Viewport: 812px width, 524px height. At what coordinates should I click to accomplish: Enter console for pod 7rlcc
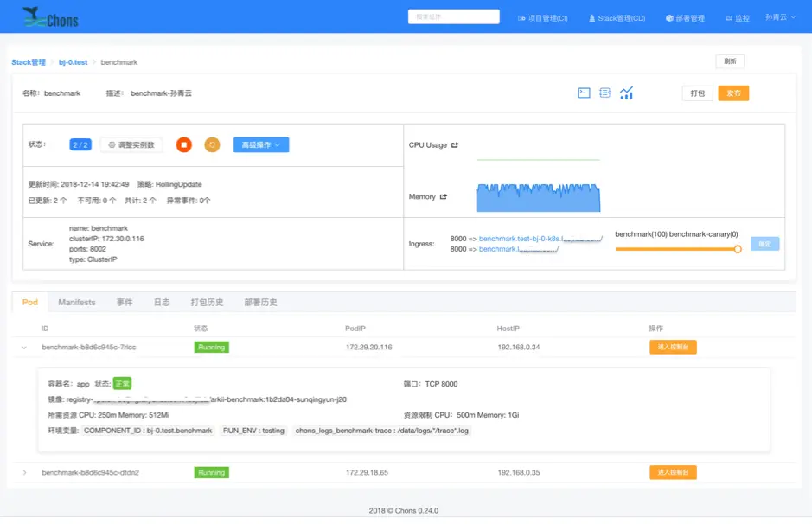pyautogui.click(x=673, y=347)
